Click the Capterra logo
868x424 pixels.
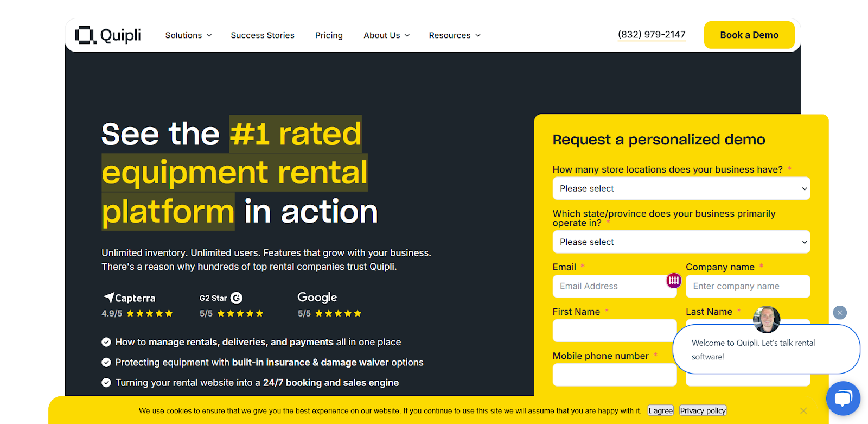point(130,298)
